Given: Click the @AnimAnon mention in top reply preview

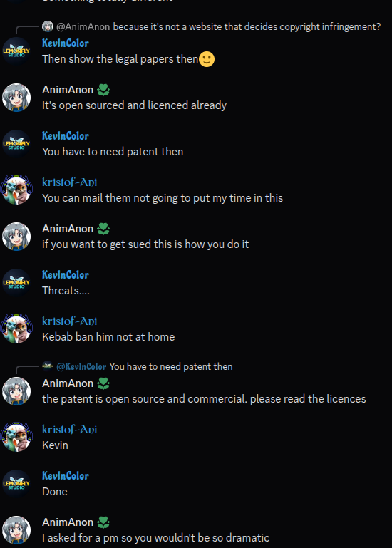Looking at the screenshot, I should coord(83,26).
